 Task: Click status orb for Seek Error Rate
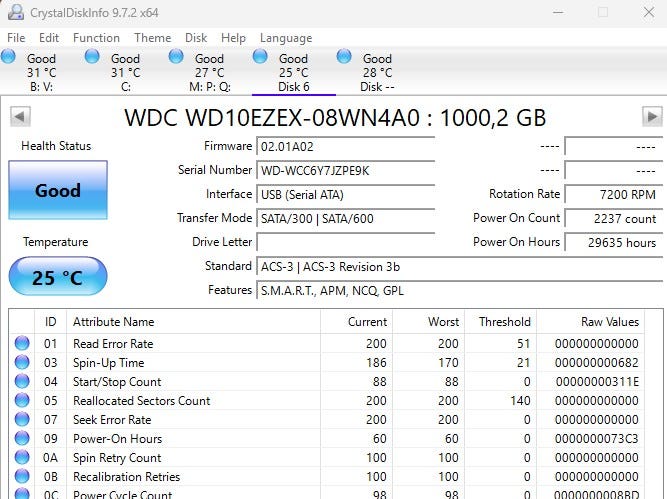[22, 419]
